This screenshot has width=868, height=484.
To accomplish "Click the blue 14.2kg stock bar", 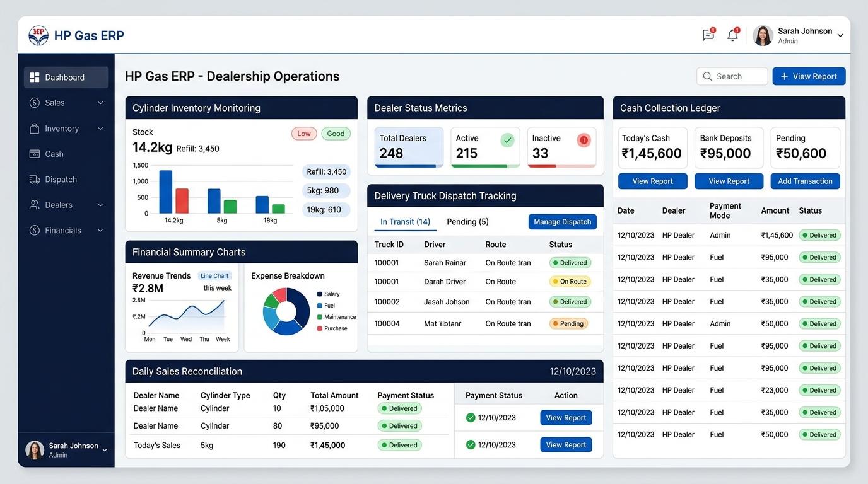I will pos(166,192).
